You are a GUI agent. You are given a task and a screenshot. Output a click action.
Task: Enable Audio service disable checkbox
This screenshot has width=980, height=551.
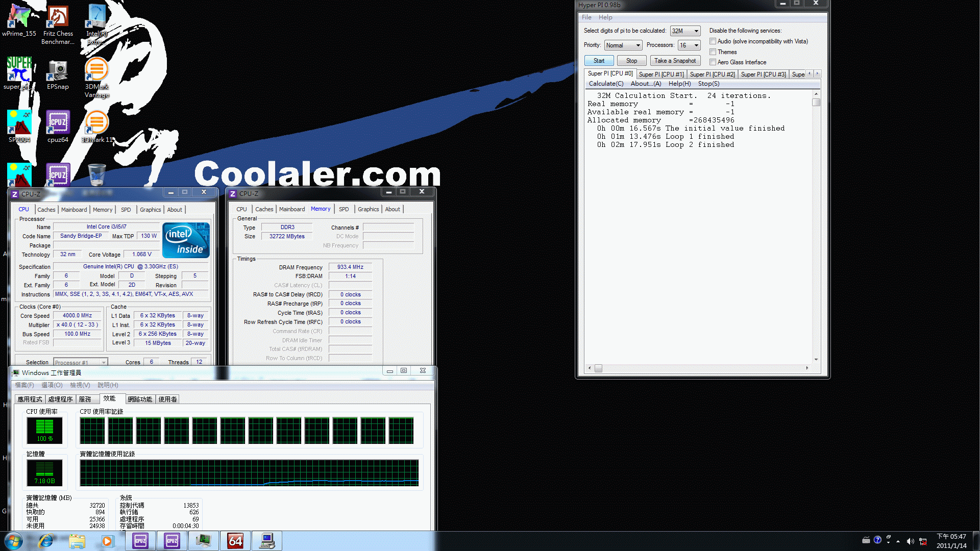click(x=713, y=41)
